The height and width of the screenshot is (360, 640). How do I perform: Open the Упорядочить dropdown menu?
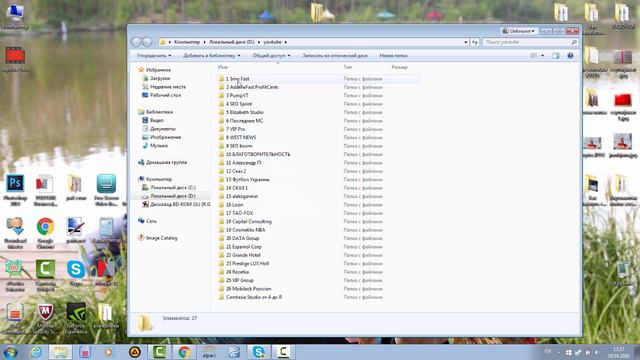click(154, 56)
